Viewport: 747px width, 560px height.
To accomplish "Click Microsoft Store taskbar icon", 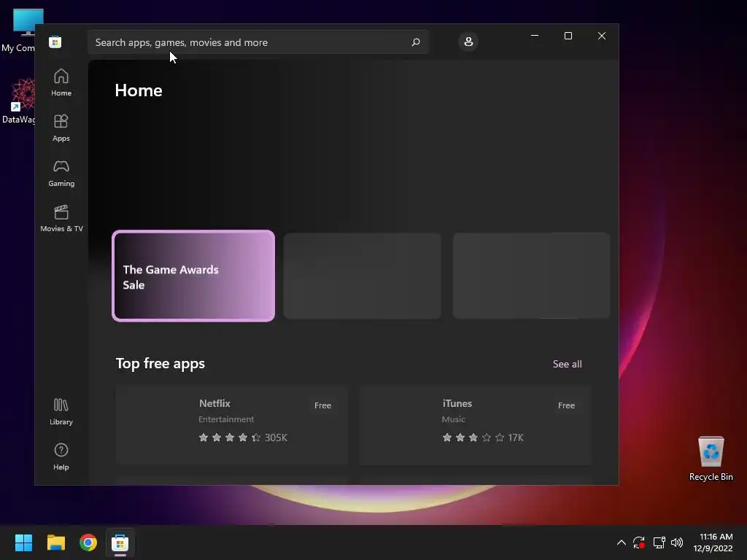I will [120, 542].
